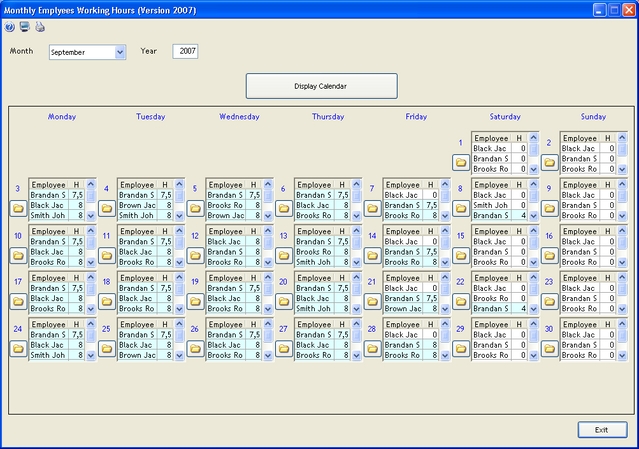Open the folder for day 7

click(372, 209)
